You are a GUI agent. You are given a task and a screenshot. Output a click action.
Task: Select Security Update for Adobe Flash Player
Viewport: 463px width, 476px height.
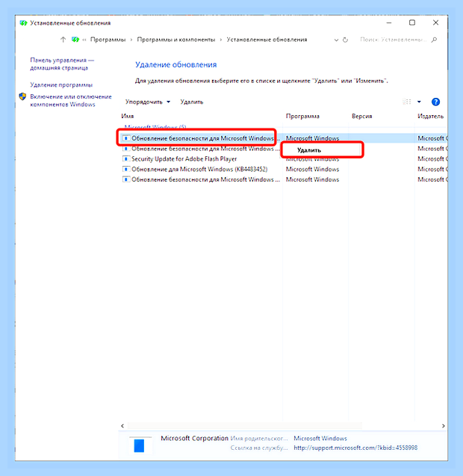click(184, 158)
